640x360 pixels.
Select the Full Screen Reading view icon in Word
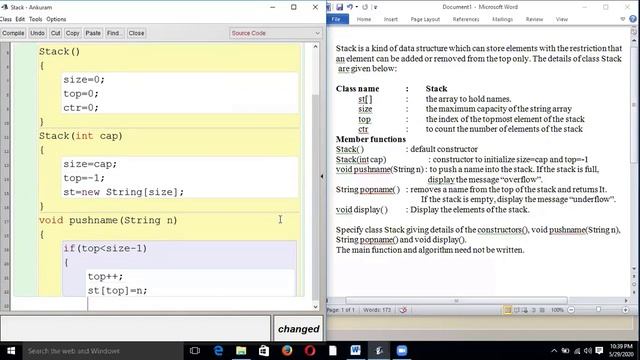tap(517, 310)
